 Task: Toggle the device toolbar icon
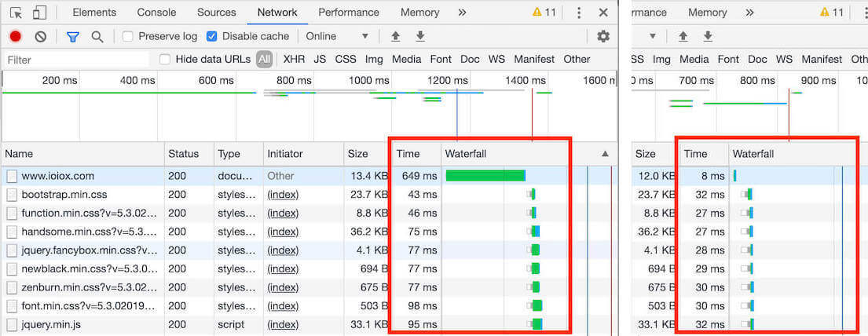pyautogui.click(x=40, y=13)
